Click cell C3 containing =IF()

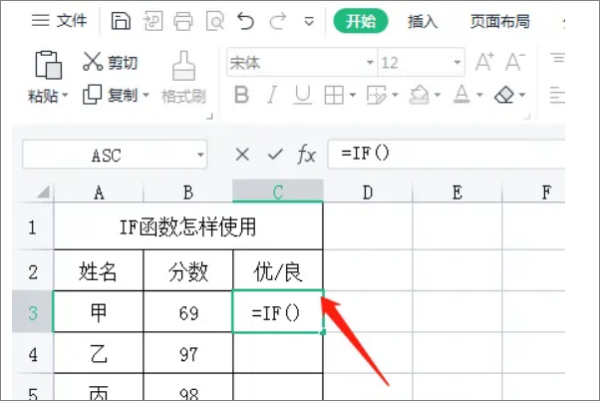tap(278, 311)
